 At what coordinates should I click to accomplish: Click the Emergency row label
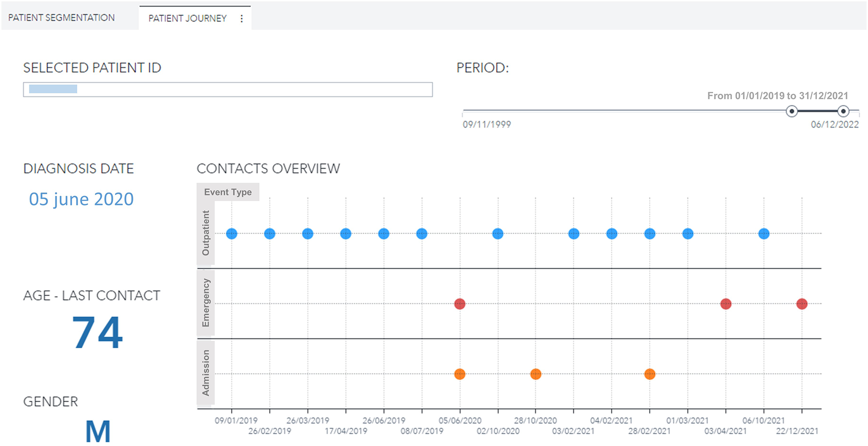206,303
